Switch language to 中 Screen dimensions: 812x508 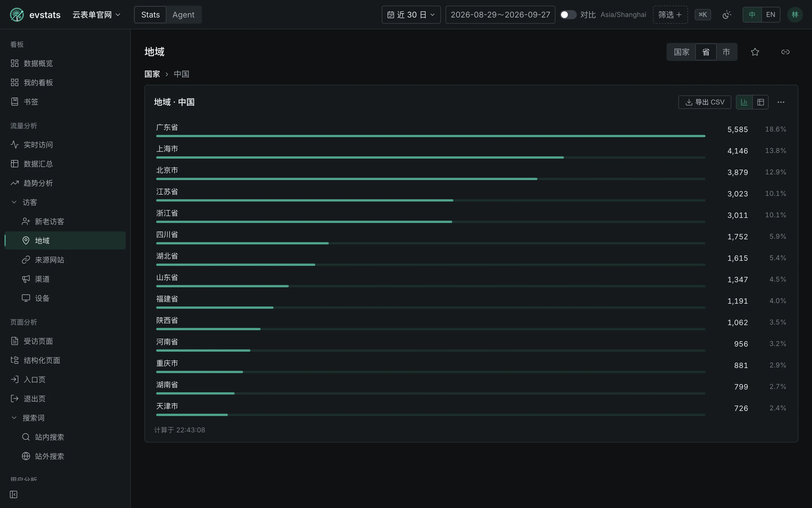pyautogui.click(x=752, y=15)
